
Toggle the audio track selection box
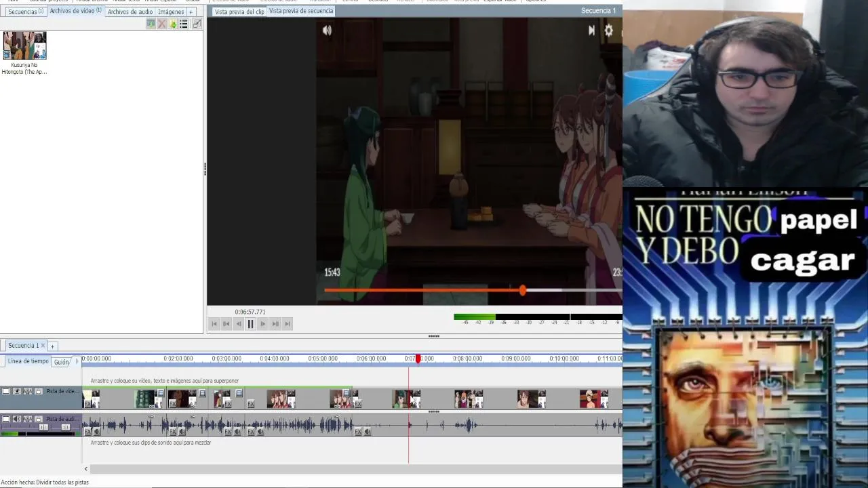6,419
